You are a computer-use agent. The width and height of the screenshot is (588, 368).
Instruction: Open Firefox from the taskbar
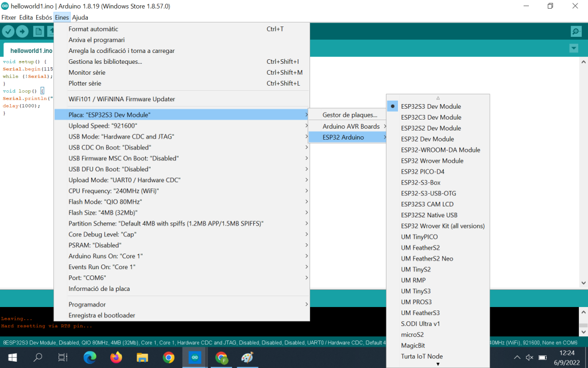pyautogui.click(x=116, y=358)
